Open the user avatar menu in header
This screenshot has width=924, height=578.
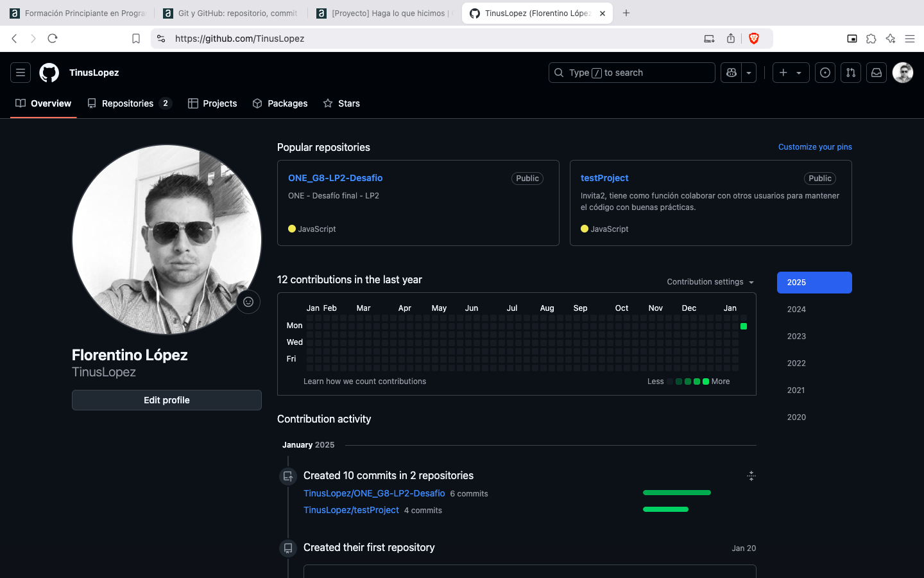pyautogui.click(x=903, y=73)
